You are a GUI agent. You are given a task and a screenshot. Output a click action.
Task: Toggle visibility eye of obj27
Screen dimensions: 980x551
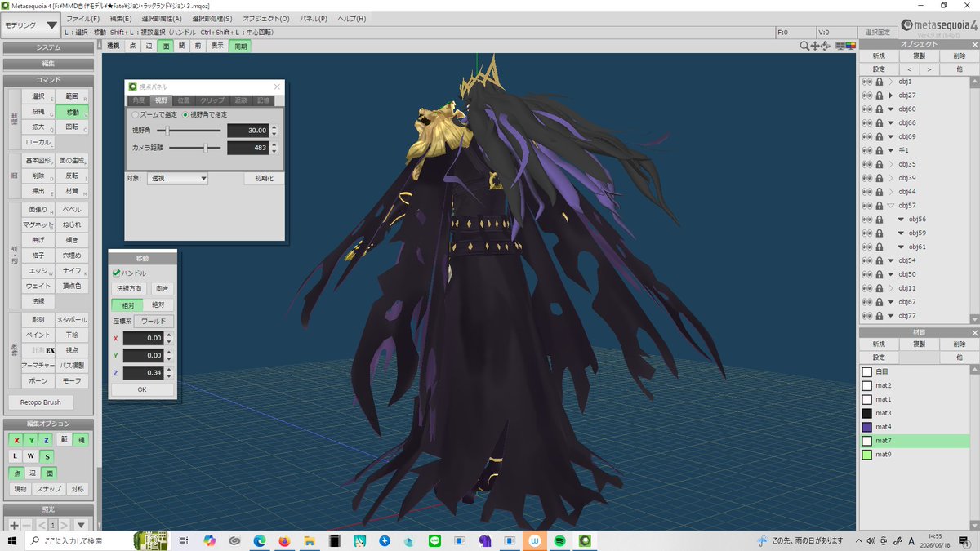(x=867, y=96)
